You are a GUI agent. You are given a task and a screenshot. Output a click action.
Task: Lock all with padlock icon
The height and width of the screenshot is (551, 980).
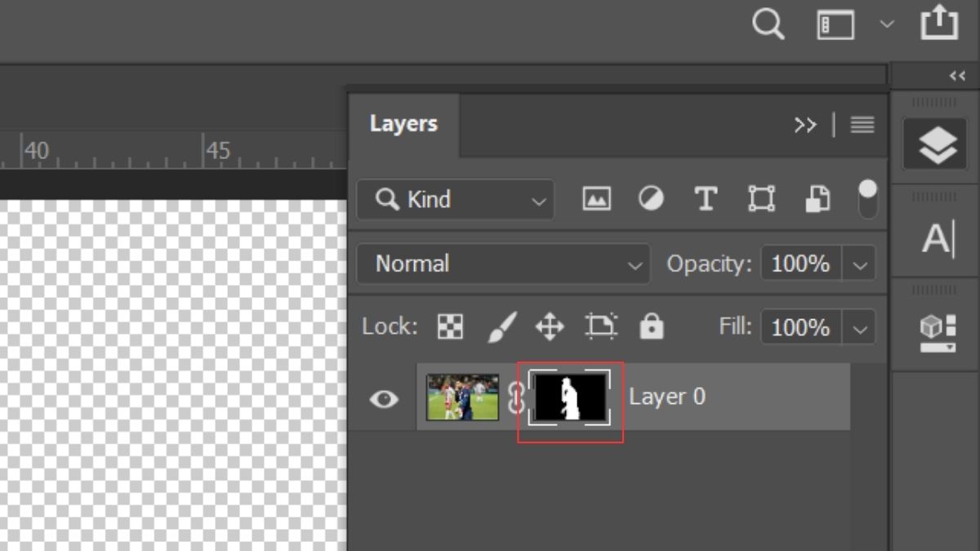point(651,327)
